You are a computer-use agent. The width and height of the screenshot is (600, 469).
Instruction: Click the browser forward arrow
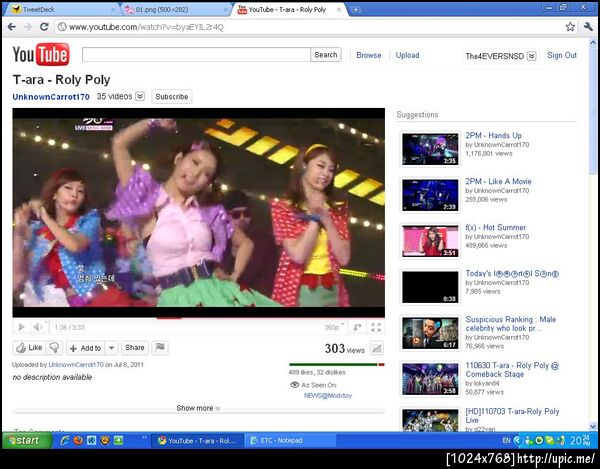pos(28,27)
